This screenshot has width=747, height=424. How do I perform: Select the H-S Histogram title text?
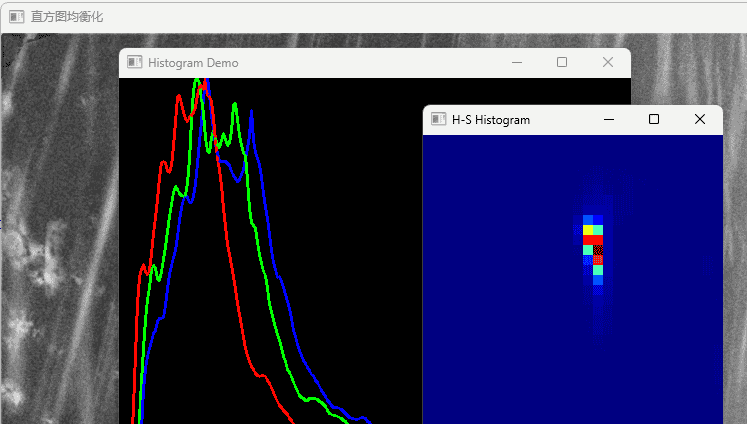491,120
